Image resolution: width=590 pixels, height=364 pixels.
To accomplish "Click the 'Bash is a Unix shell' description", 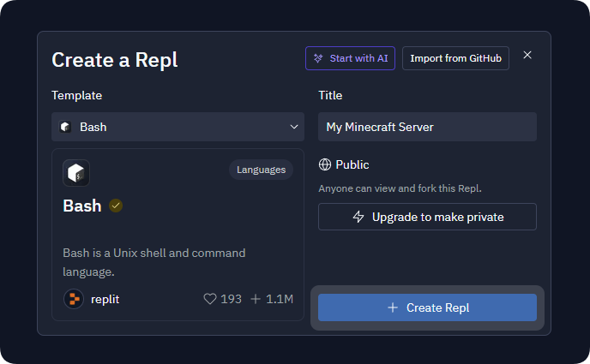I will (154, 262).
